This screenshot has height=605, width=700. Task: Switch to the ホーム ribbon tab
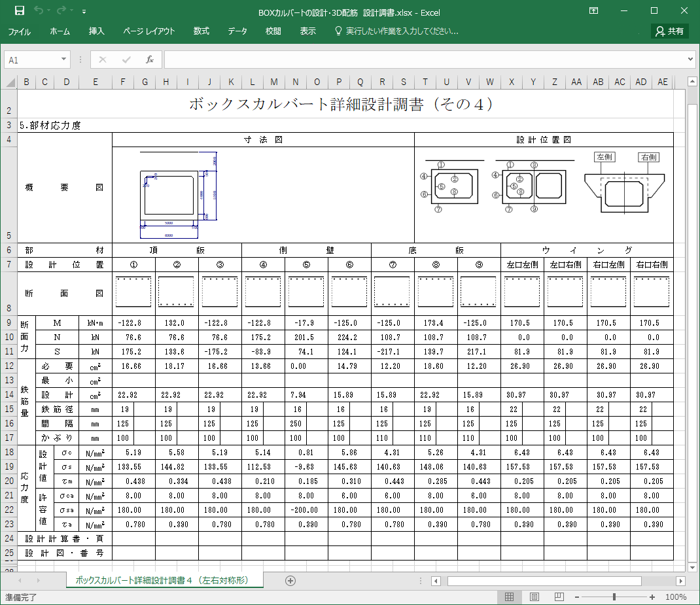(x=60, y=31)
